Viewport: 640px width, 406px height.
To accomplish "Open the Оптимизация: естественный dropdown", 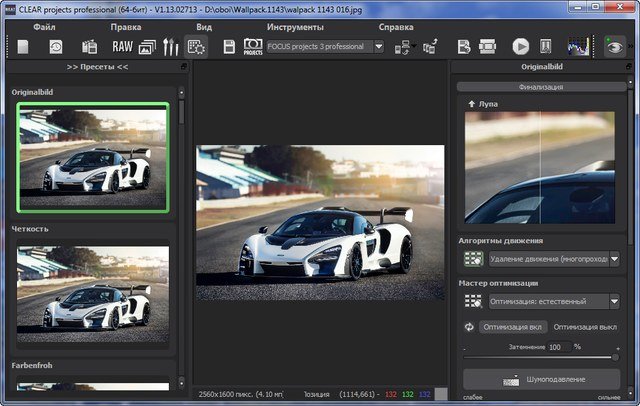I will click(x=551, y=301).
